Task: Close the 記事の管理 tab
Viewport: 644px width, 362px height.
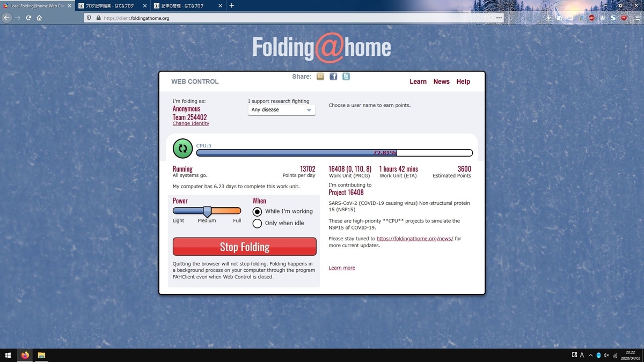Action: click(x=220, y=5)
